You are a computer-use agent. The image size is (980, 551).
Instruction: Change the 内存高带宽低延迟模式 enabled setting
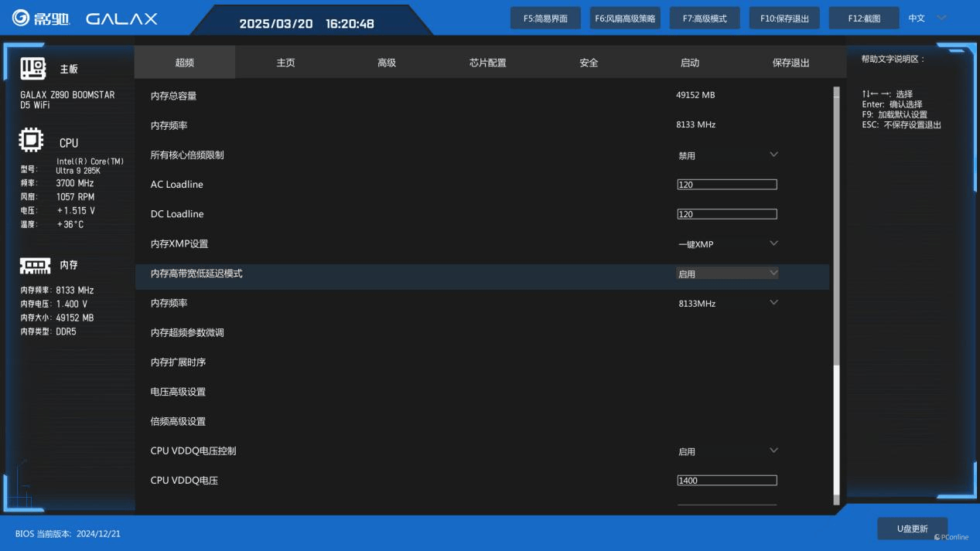pos(727,274)
